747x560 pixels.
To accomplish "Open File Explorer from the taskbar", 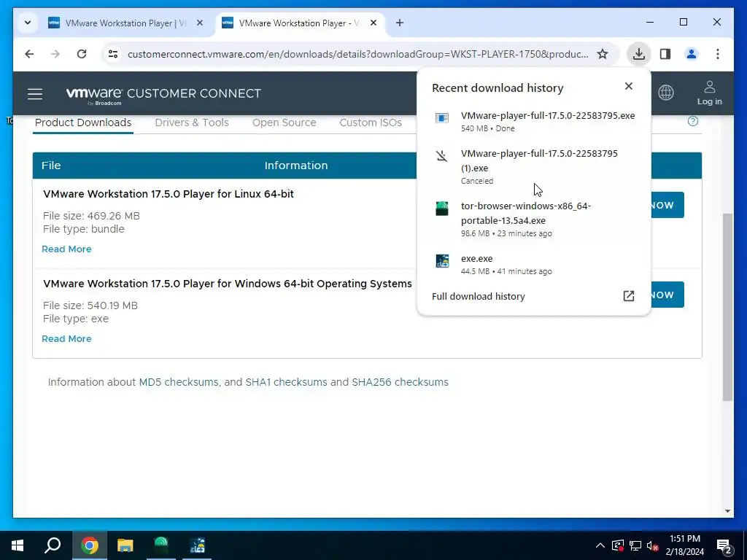I will (x=125, y=545).
